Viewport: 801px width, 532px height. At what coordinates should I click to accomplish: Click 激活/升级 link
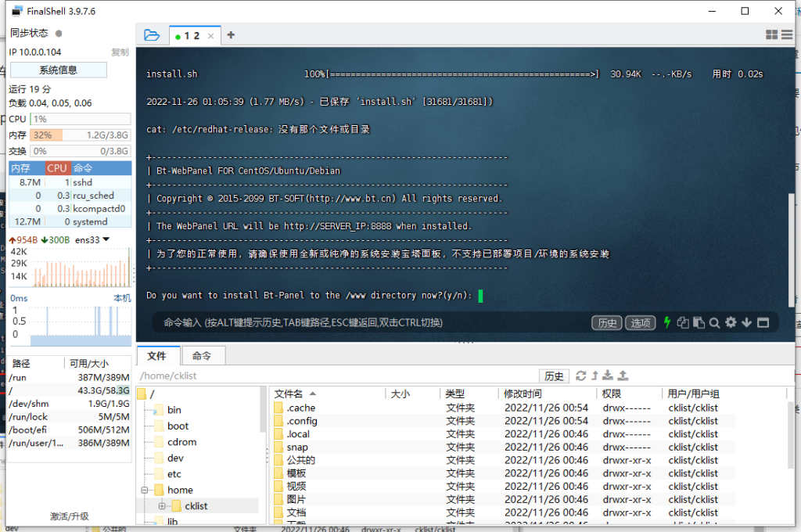point(70,516)
